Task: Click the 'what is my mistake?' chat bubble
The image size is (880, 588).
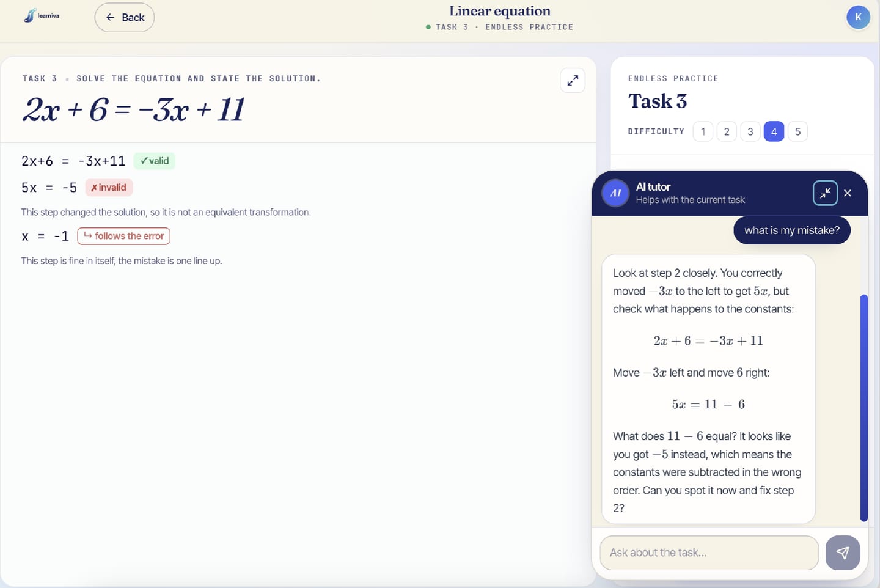Action: point(792,230)
